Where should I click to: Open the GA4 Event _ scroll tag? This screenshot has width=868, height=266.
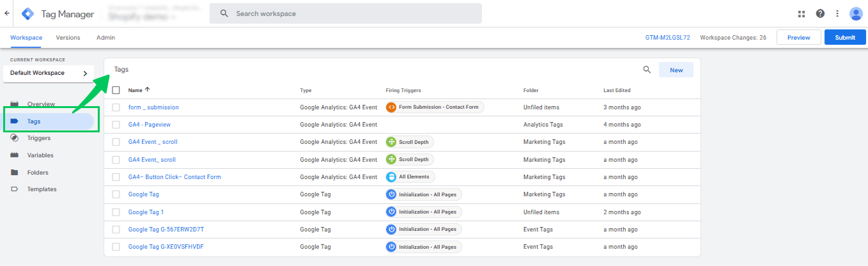pos(153,142)
